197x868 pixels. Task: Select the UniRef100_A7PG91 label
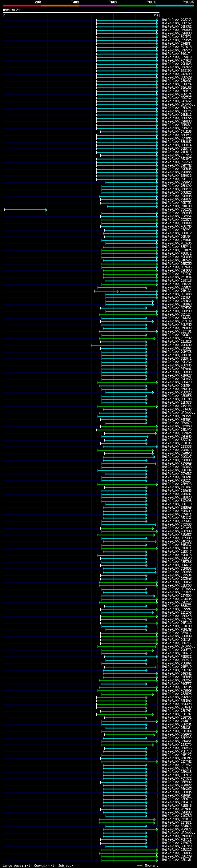coord(176,108)
